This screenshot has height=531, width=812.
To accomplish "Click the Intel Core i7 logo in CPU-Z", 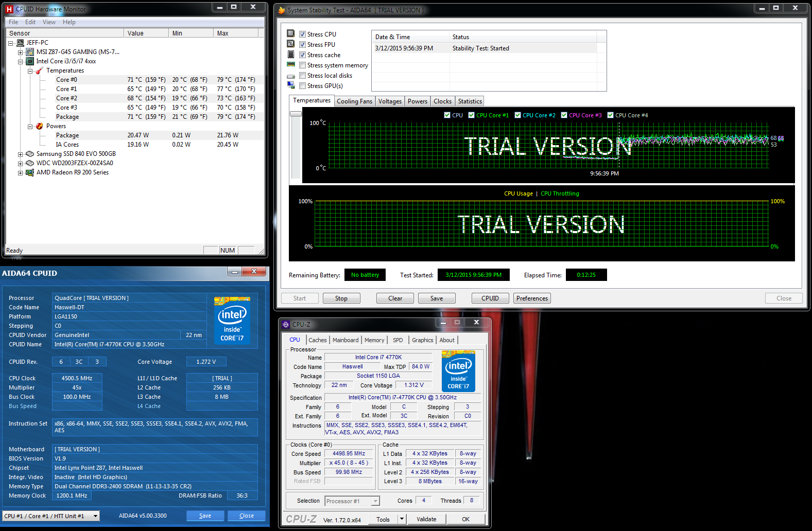I will pos(458,371).
